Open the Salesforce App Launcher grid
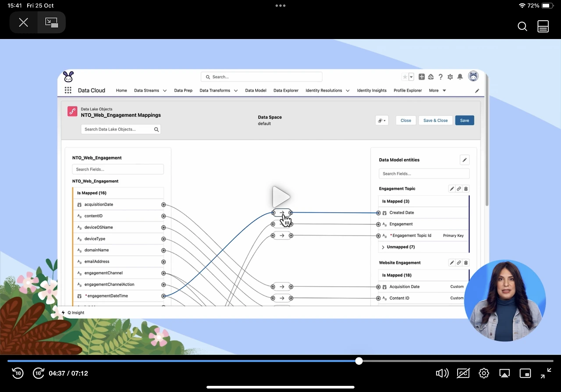This screenshot has height=392, width=561. pyautogui.click(x=68, y=90)
